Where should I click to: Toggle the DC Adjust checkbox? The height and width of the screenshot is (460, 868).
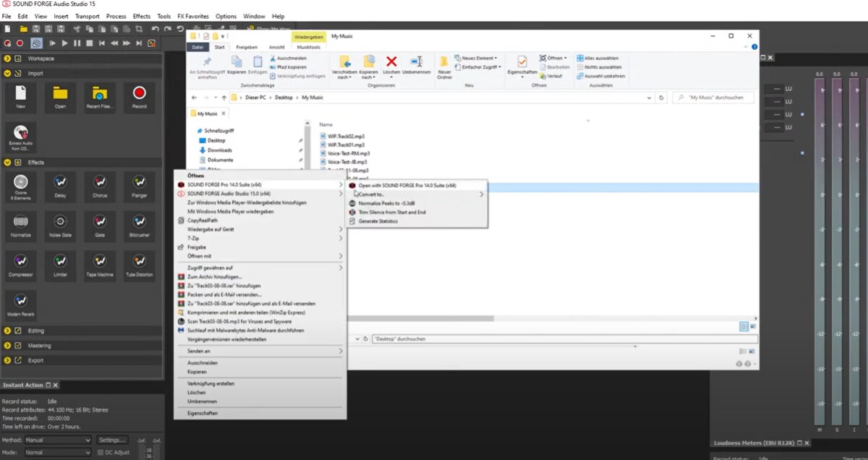(x=100, y=453)
